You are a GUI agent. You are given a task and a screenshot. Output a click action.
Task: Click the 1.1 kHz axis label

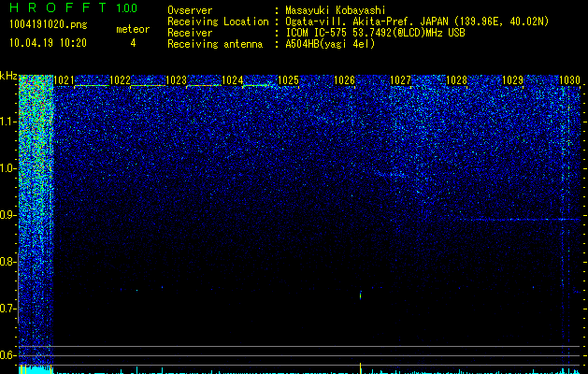[x=8, y=122]
